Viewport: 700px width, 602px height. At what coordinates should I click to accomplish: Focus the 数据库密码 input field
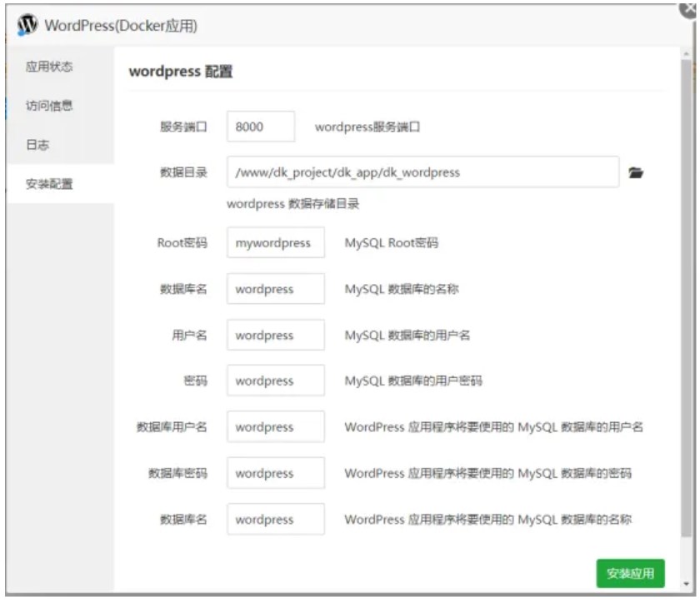(x=275, y=474)
